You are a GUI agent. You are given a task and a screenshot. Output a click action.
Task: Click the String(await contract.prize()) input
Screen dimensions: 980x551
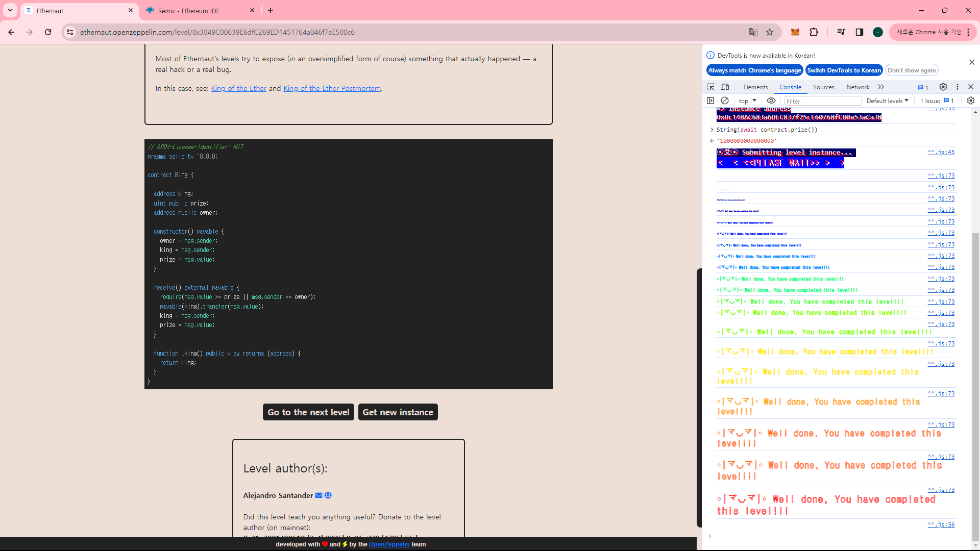point(767,130)
